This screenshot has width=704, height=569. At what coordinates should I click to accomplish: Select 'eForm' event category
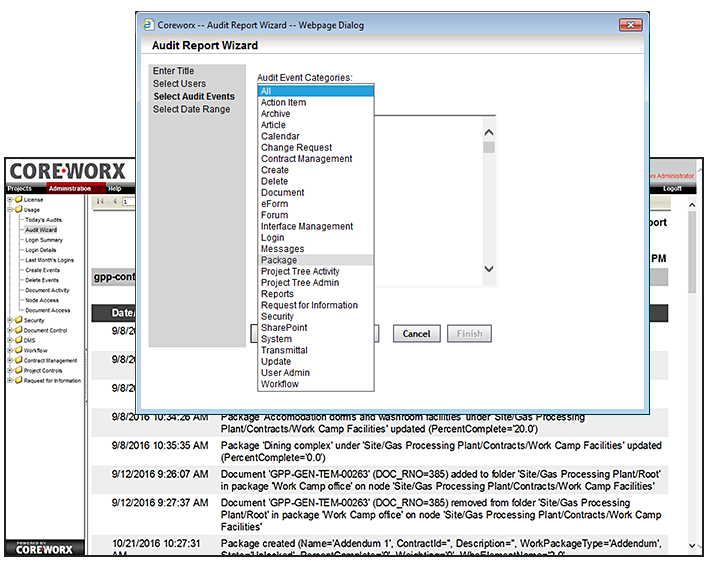tap(315, 204)
